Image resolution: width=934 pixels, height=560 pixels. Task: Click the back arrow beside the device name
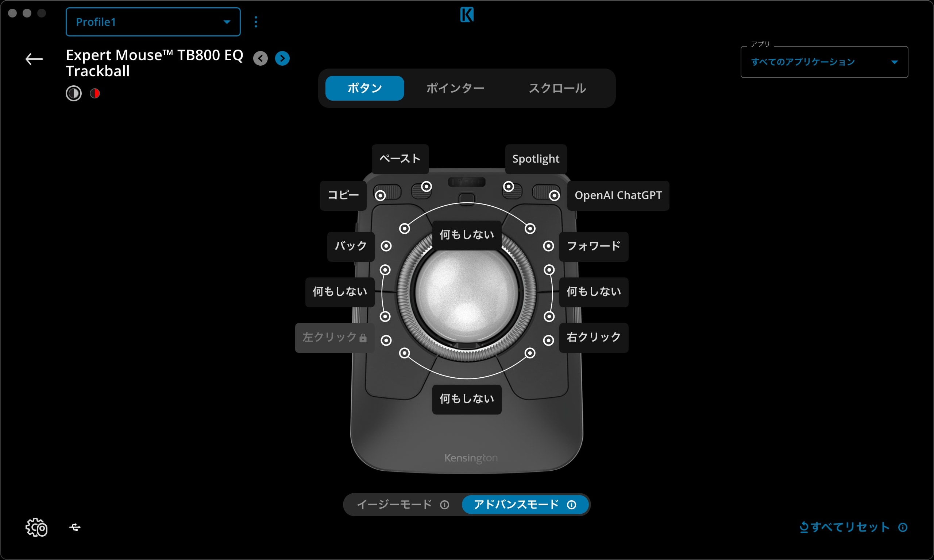tap(34, 59)
